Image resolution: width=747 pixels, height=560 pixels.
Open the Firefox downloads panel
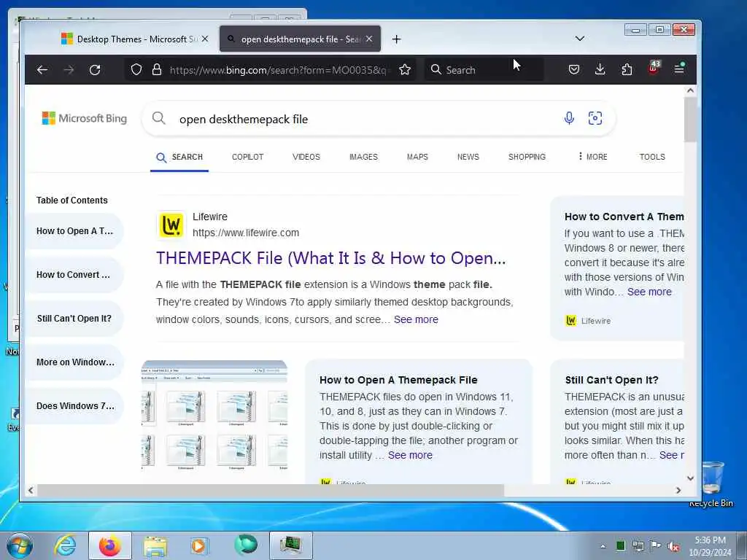pos(600,70)
